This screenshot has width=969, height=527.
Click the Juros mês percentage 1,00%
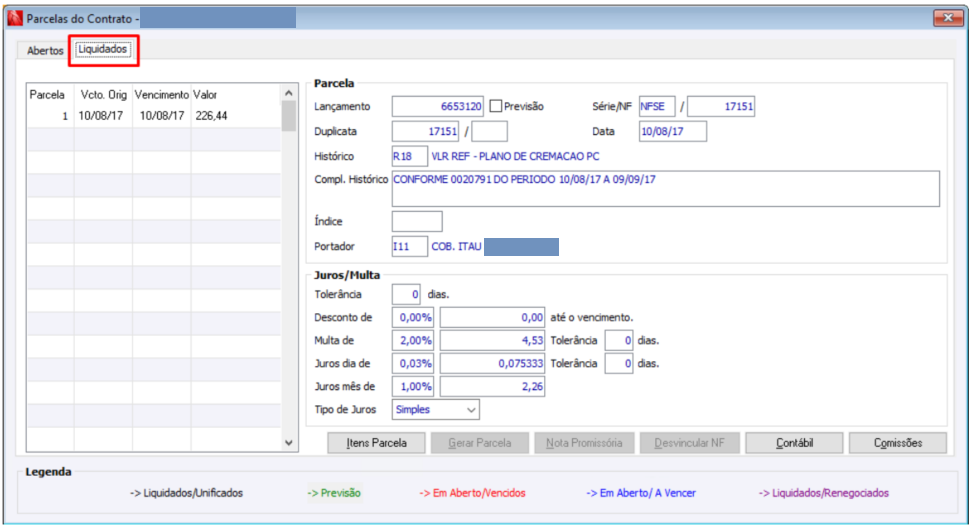[x=413, y=387]
